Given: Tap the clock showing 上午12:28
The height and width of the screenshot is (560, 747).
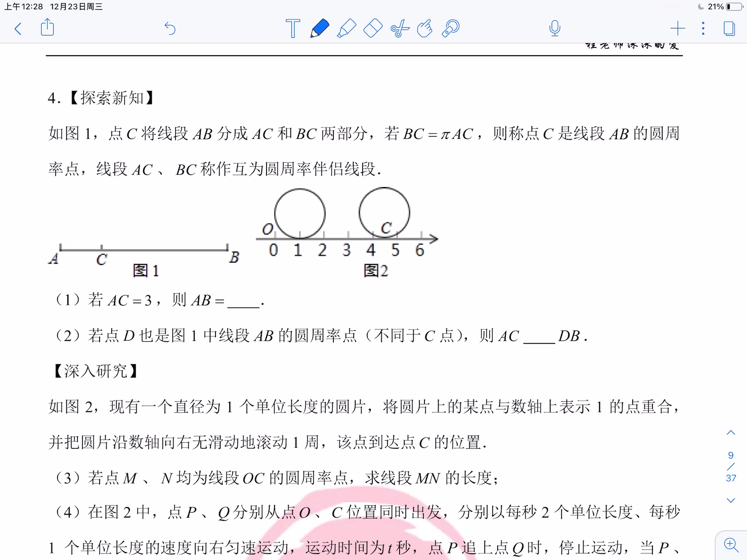Looking at the screenshot, I should (x=23, y=7).
